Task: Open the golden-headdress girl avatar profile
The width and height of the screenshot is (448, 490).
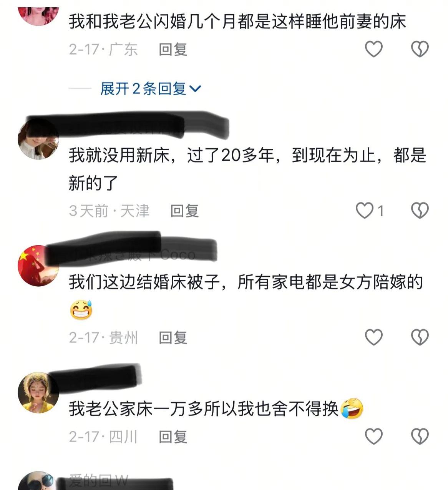Action: click(x=38, y=392)
